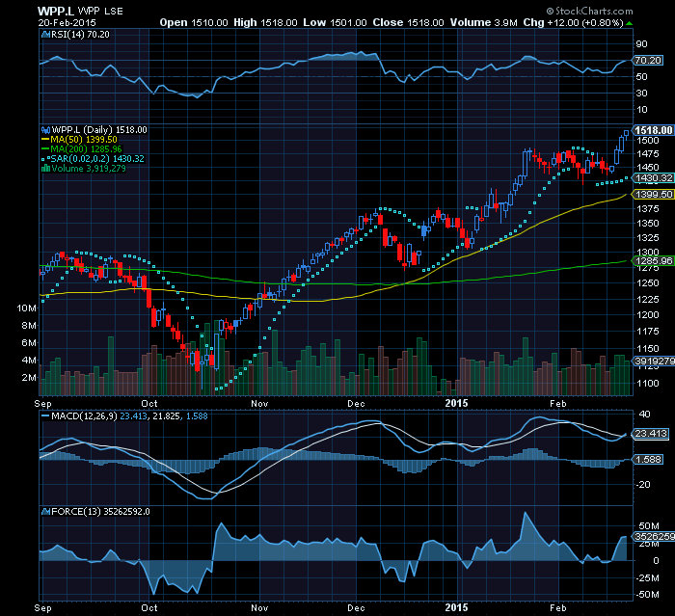The height and width of the screenshot is (616, 675).
Task: Click the MACD signal value 21.825 in legend
Action: (166, 416)
